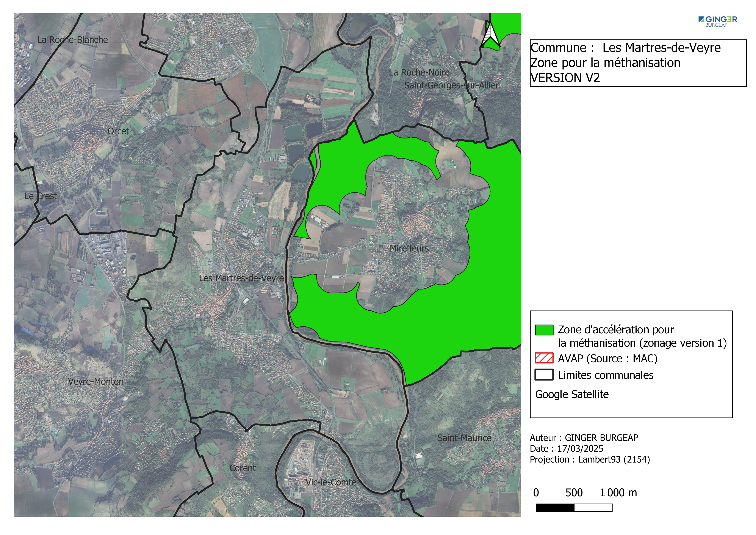
Task: Click the red hatched AVAP legend swatch
Action: pos(544,358)
